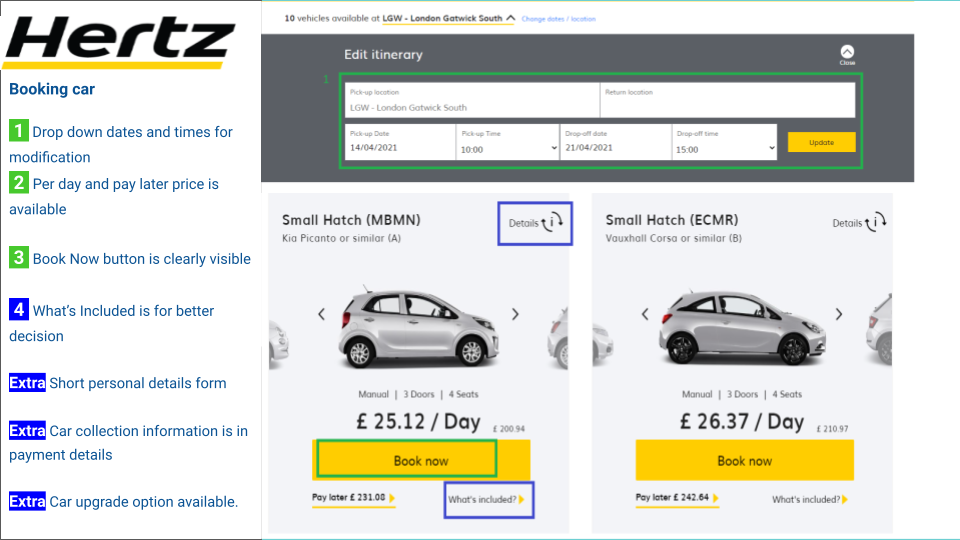The width and height of the screenshot is (960, 540).
Task: Open the Drop-off time dropdown
Action: click(x=724, y=143)
